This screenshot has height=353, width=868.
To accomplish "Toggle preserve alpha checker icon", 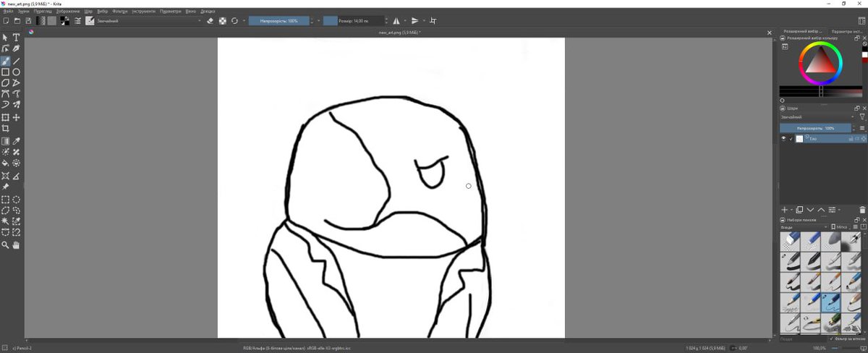I will [223, 21].
